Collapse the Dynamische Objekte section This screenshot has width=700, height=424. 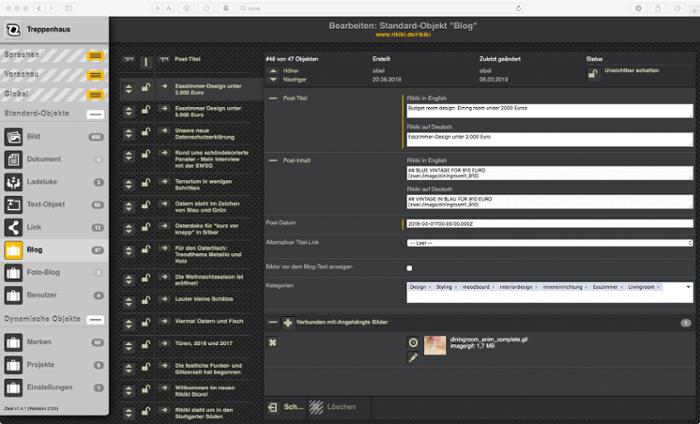point(95,320)
